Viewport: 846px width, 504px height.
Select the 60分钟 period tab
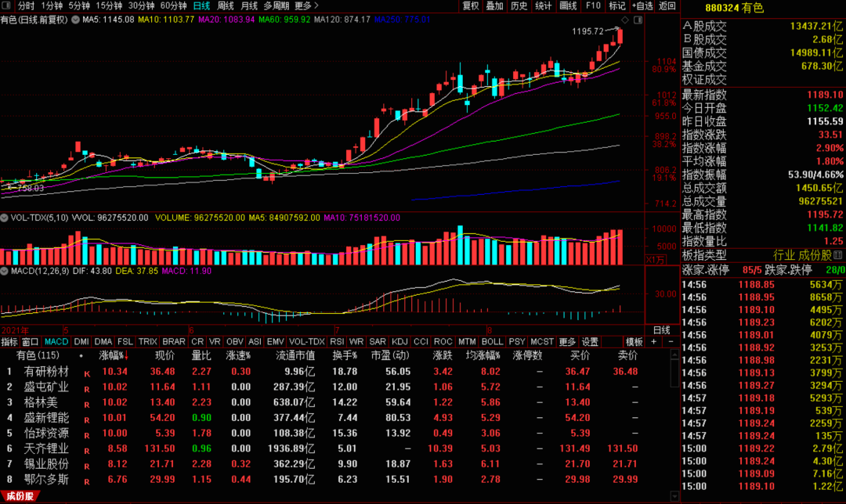point(174,5)
